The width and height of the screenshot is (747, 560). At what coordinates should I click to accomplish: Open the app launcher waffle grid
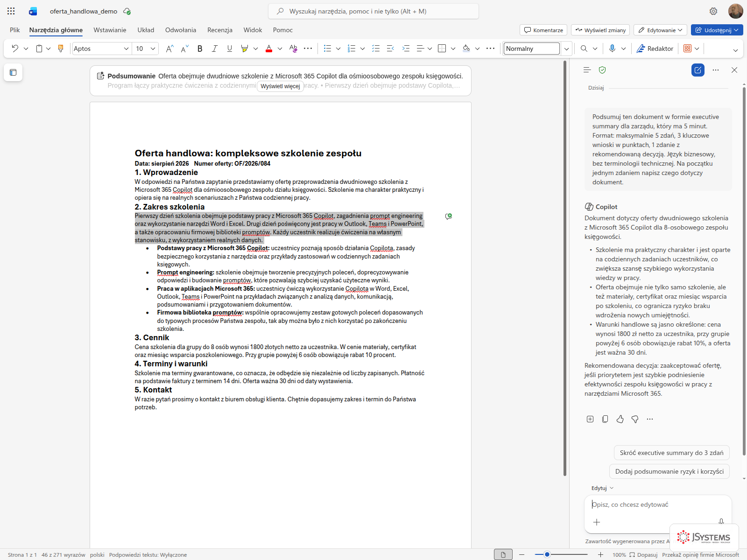11,11
